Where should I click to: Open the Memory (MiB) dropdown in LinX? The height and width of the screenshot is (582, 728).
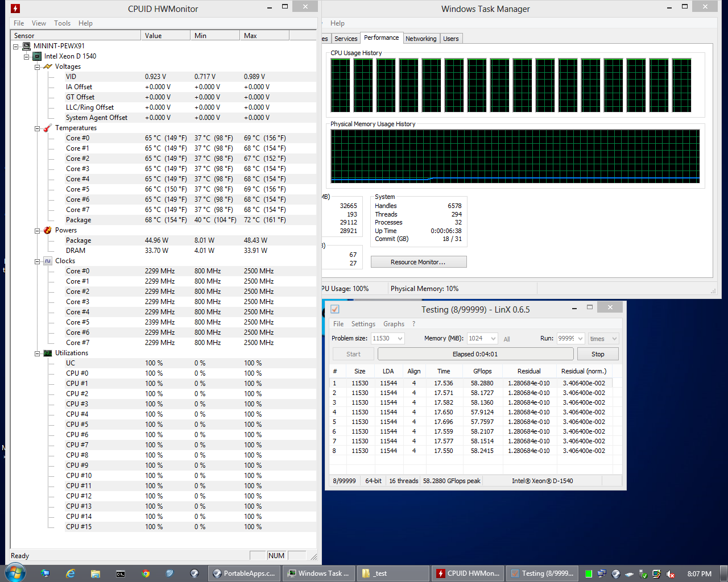click(x=493, y=338)
